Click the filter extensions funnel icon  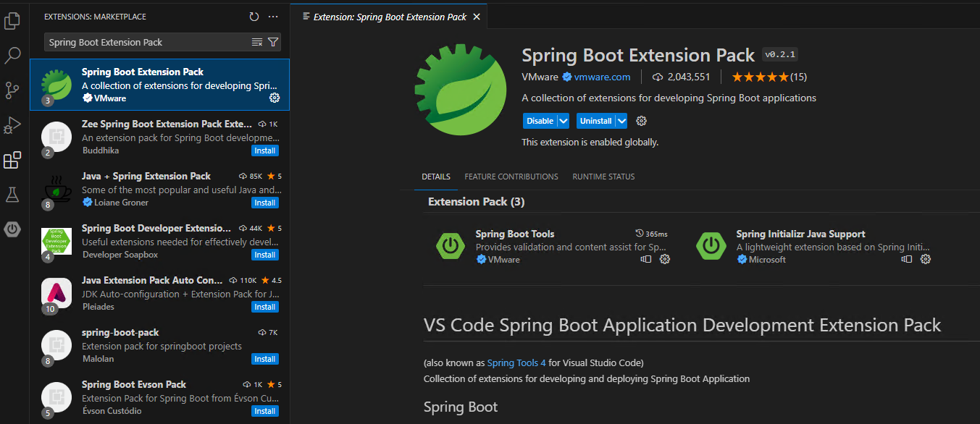point(273,42)
